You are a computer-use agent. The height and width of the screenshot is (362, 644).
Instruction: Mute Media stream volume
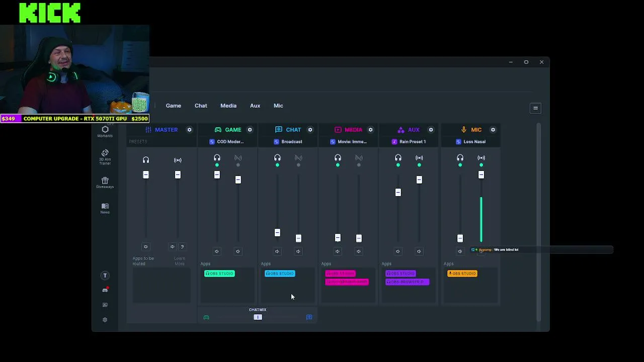pyautogui.click(x=359, y=251)
